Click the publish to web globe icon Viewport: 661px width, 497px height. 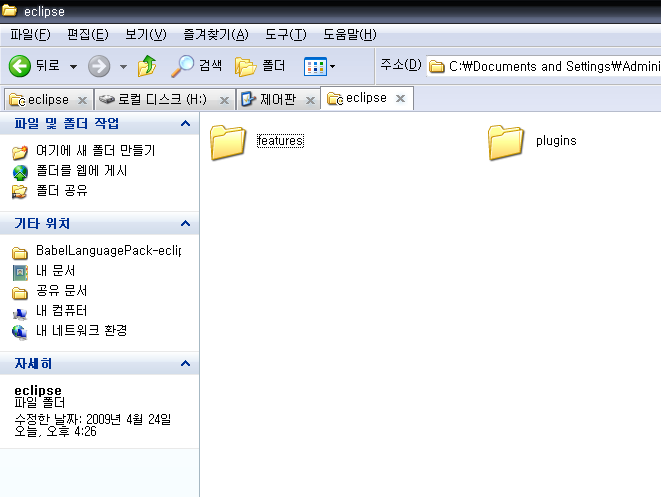[20, 172]
